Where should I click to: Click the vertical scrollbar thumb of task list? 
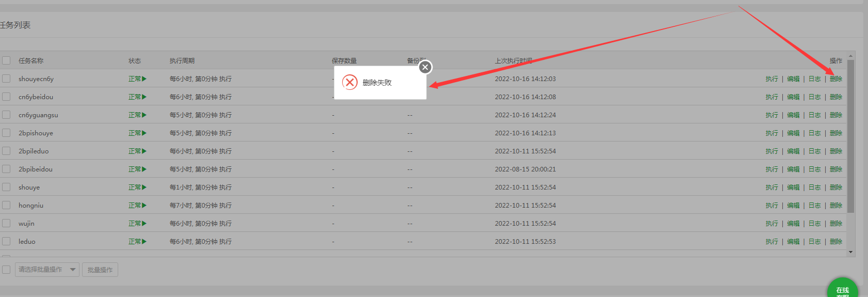coord(850,136)
